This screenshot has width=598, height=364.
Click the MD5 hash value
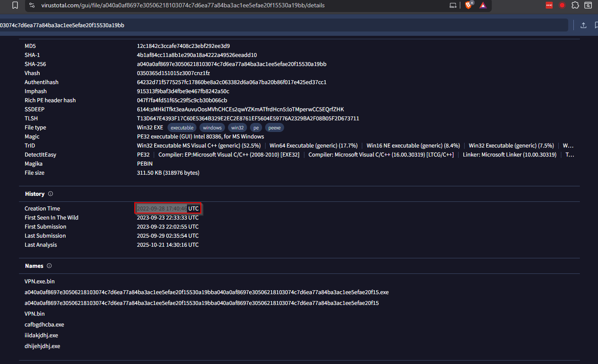click(183, 46)
